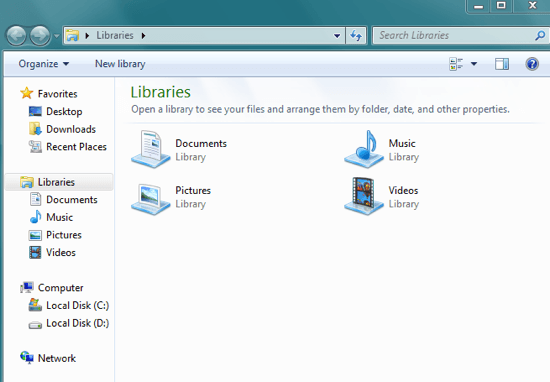Open Local Disk (C:) in sidebar
This screenshot has width=550, height=382.
coord(78,305)
